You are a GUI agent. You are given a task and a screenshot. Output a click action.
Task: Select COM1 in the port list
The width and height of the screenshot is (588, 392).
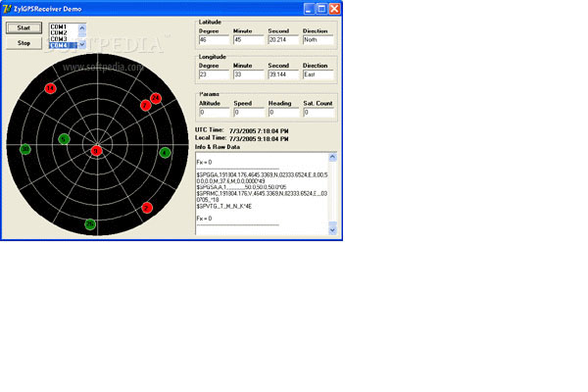(60, 25)
